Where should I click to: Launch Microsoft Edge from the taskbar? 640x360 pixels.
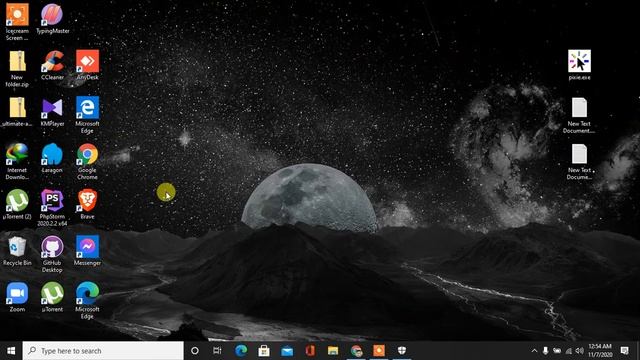[241, 351]
